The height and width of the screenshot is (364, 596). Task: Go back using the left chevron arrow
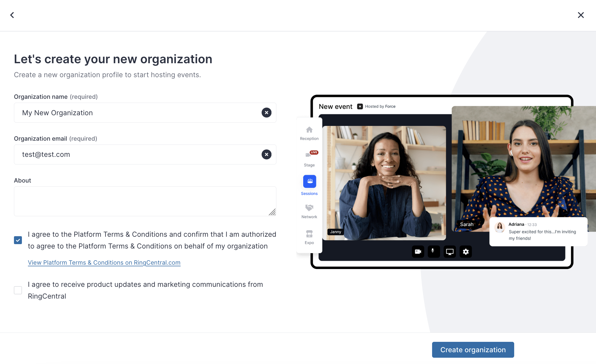point(12,15)
